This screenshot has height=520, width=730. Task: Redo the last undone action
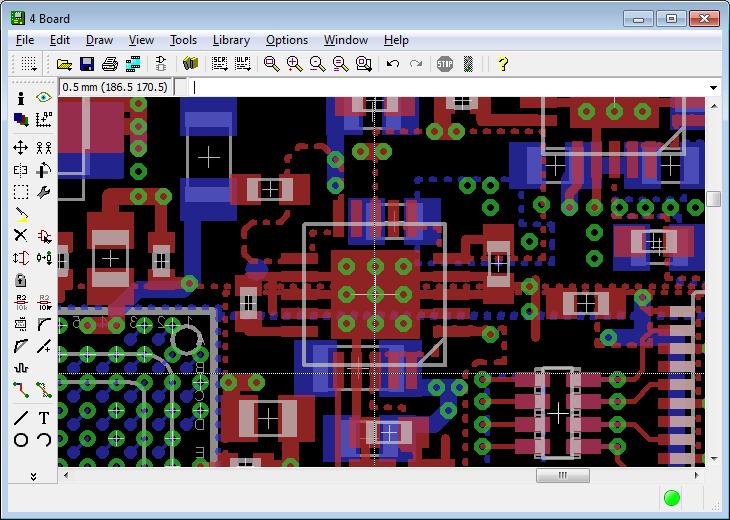point(416,63)
